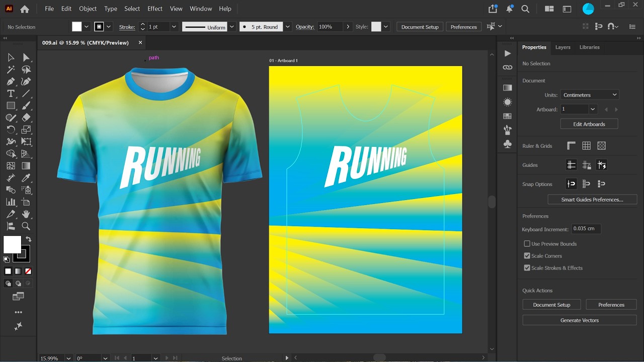Click the large white Fill swatch in toolbar

coord(13,245)
